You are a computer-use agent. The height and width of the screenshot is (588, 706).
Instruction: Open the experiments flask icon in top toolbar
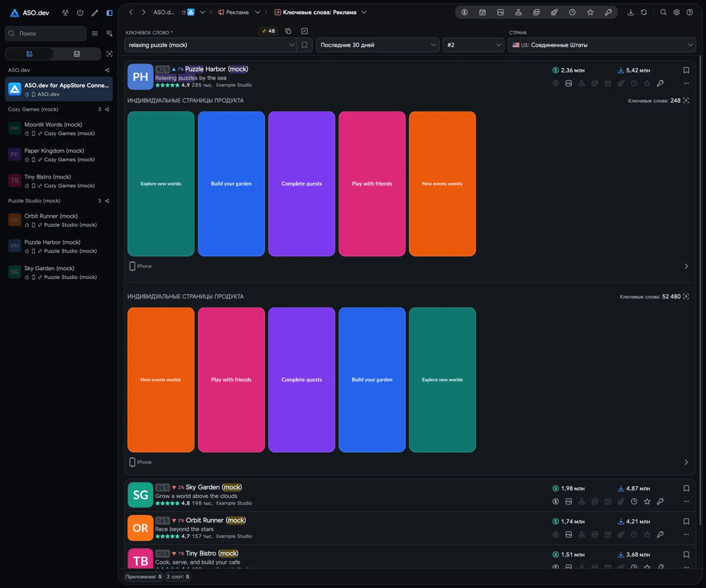tap(518, 12)
